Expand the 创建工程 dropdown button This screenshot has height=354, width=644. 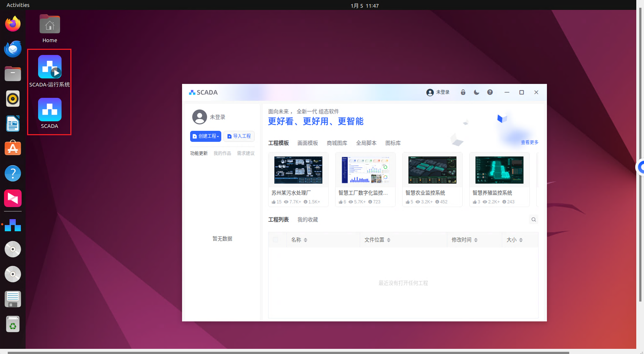tap(206, 136)
